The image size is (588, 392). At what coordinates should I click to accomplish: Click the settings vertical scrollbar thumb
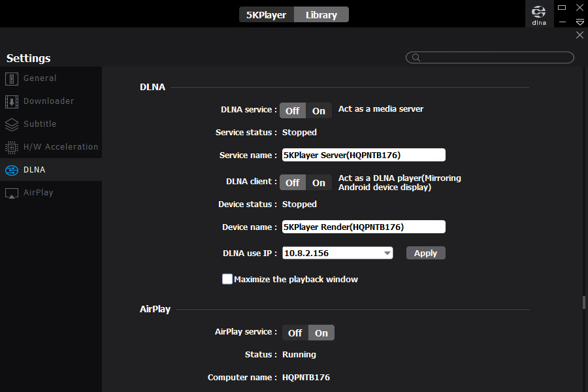click(584, 302)
